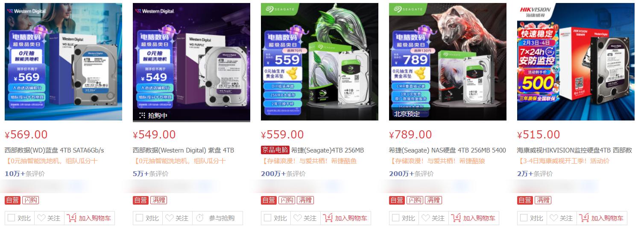644x226 pixels.
Task: Open 海康威视HIKVISION监控硬盘4TB title link
Action: [x=574, y=150]
